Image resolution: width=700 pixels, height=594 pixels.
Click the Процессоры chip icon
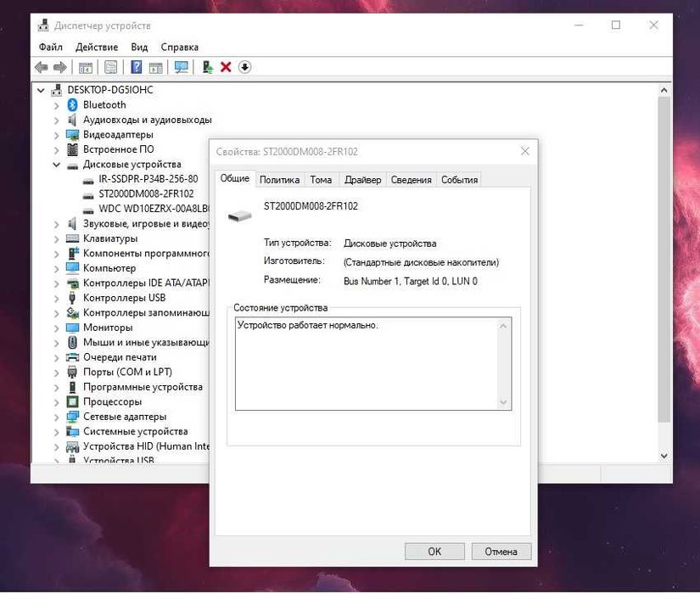(72, 402)
